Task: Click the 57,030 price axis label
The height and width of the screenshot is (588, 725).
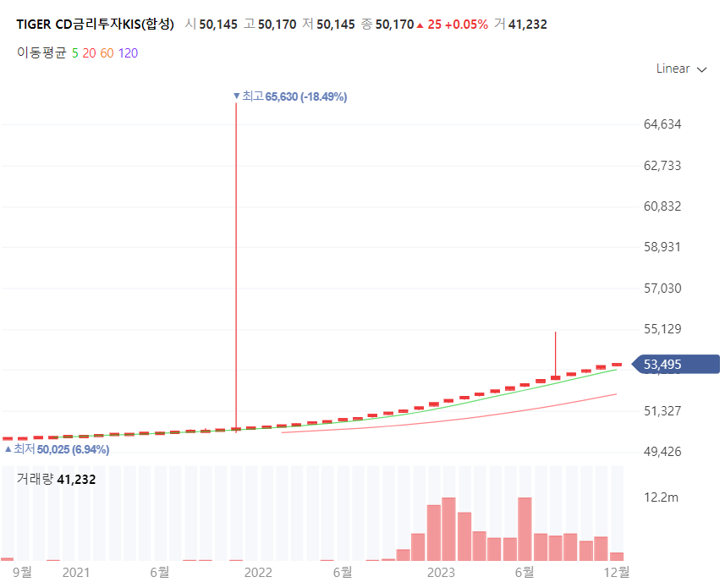Action: click(662, 289)
